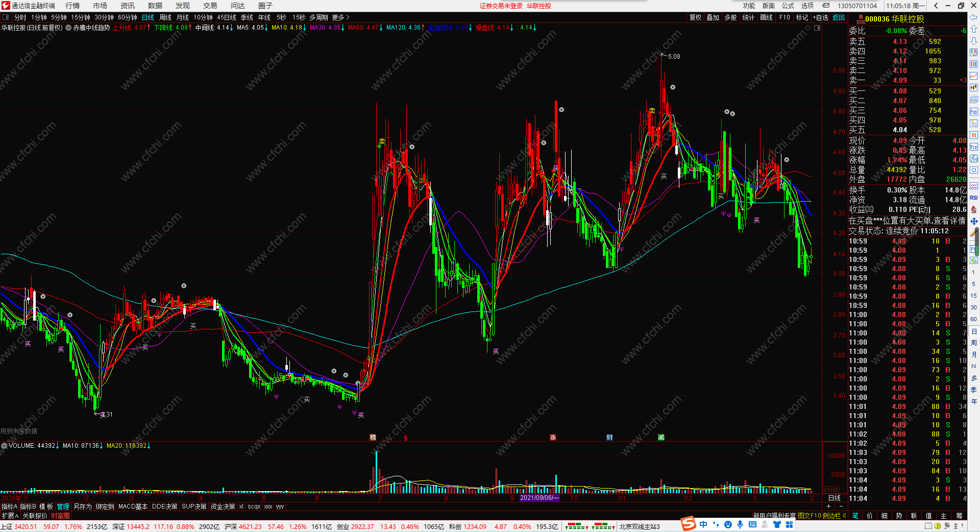Open the 统计 statistics dropdown
The width and height of the screenshot is (980, 532).
tap(748, 17)
